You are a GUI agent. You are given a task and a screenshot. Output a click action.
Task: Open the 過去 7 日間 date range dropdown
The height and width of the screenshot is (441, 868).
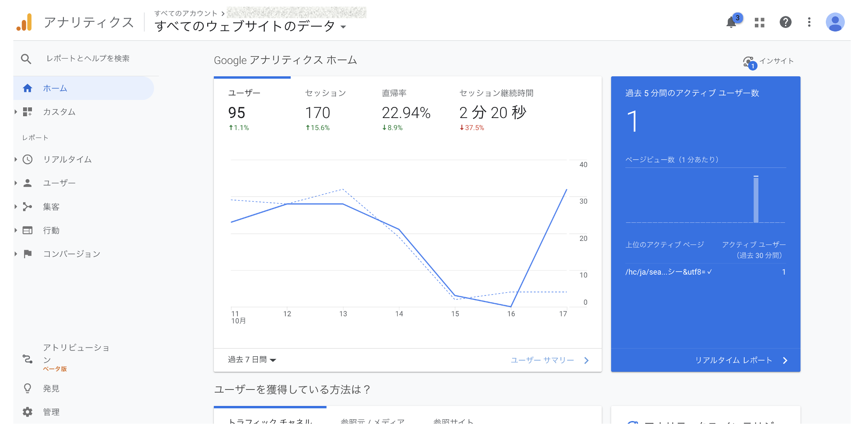click(252, 360)
